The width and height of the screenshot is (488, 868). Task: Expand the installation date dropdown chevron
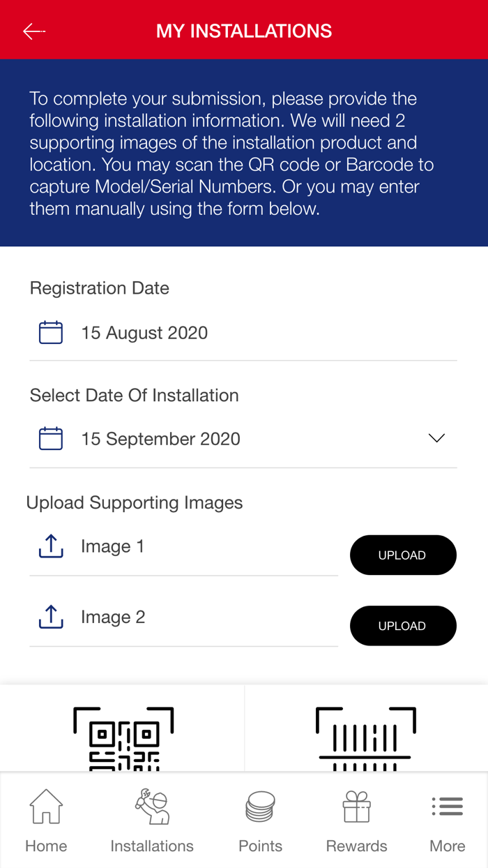pyautogui.click(x=436, y=438)
